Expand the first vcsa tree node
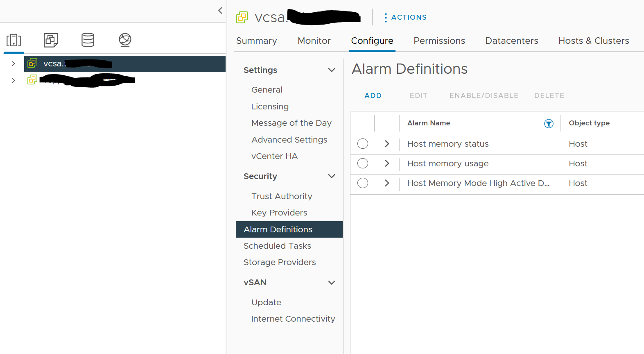Image resolution: width=644 pixels, height=354 pixels. 14,64
